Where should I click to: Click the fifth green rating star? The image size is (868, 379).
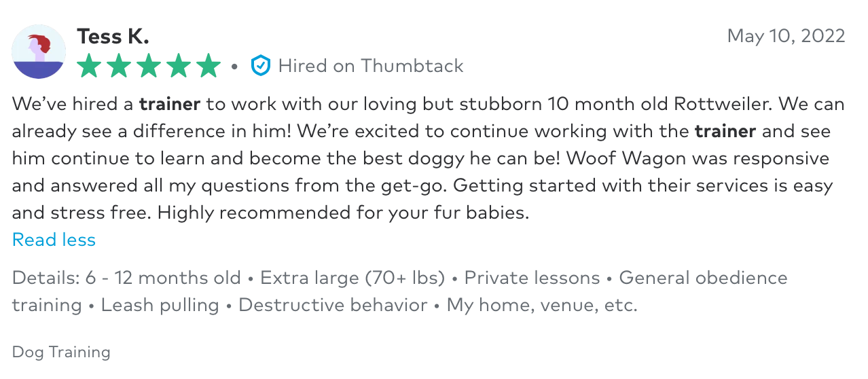(209, 66)
